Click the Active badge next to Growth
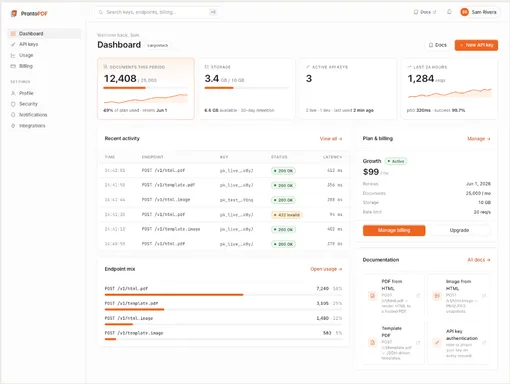 point(396,161)
